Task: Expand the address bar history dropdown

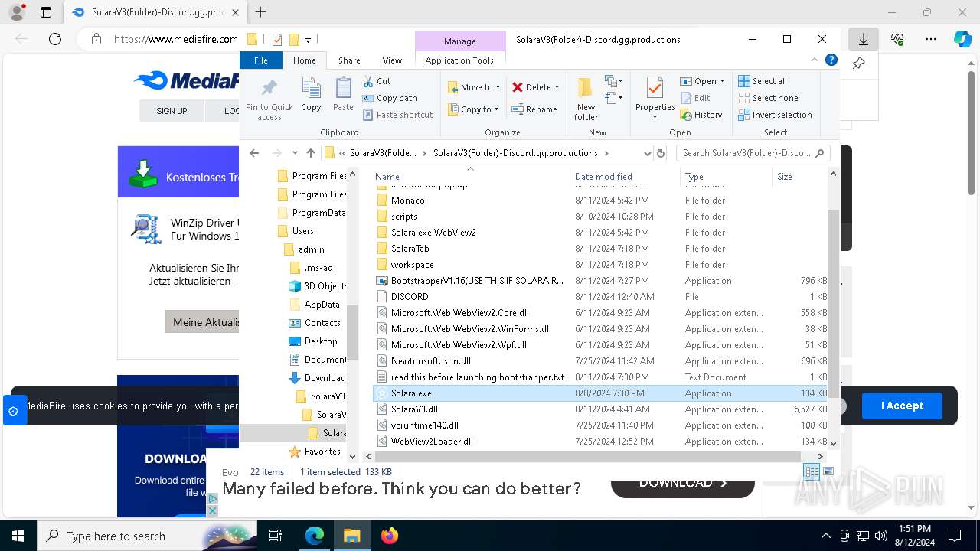Action: point(646,153)
